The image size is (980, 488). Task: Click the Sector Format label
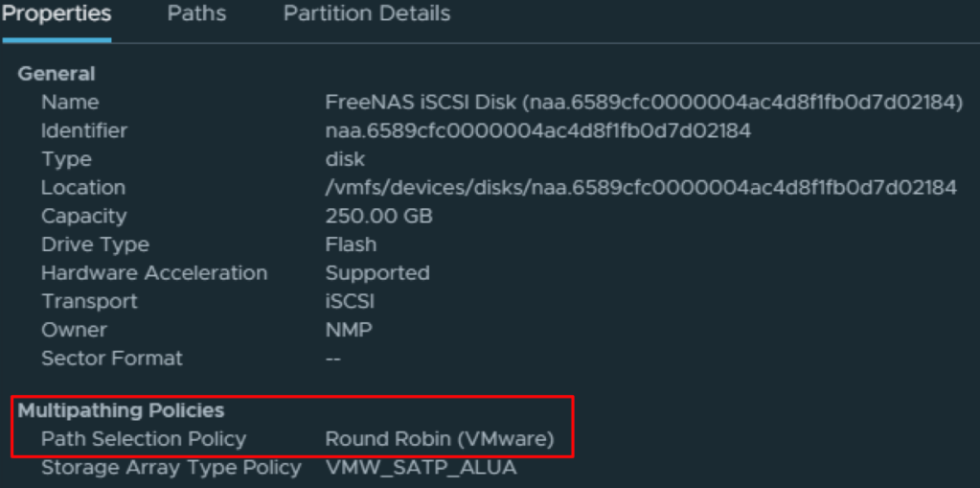[x=112, y=359]
